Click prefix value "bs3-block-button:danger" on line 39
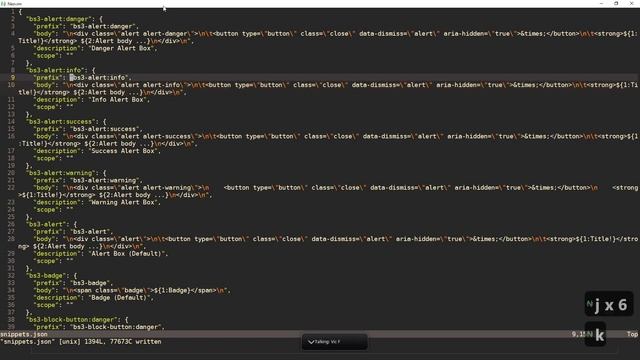 [x=117, y=327]
